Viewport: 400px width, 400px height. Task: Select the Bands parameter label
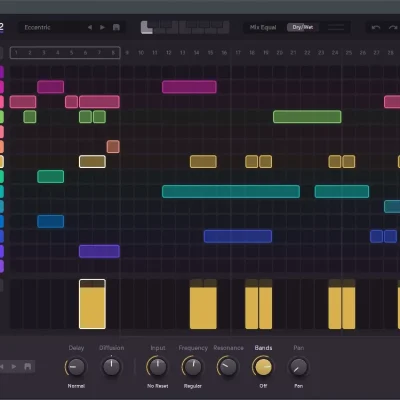click(263, 348)
